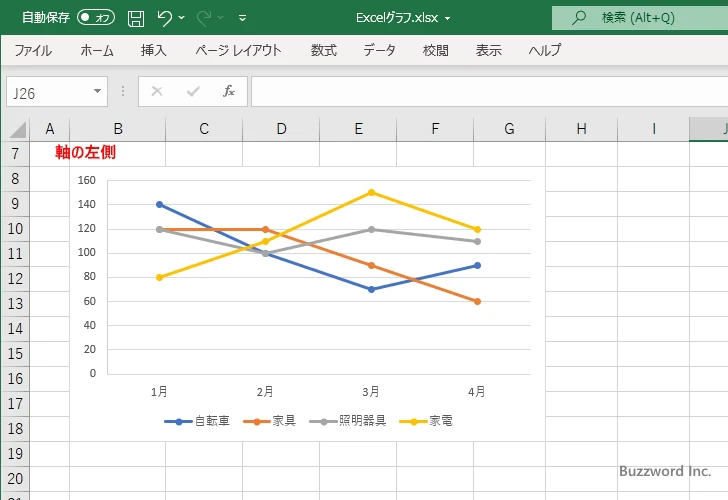Viewport: 728px width, 500px height.
Task: Select column B header
Action: coord(117,129)
